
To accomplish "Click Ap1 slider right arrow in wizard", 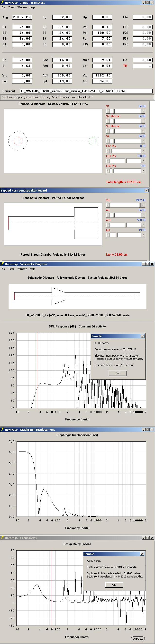I will (x=143, y=225).
